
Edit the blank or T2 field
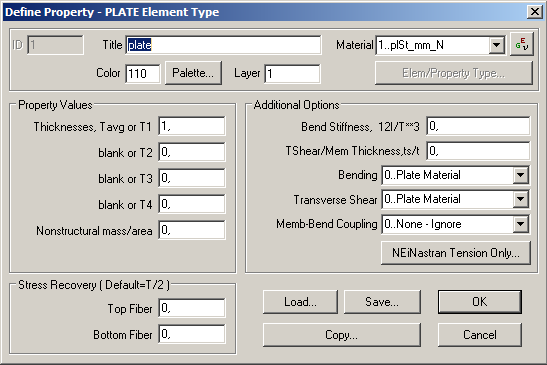click(x=192, y=152)
